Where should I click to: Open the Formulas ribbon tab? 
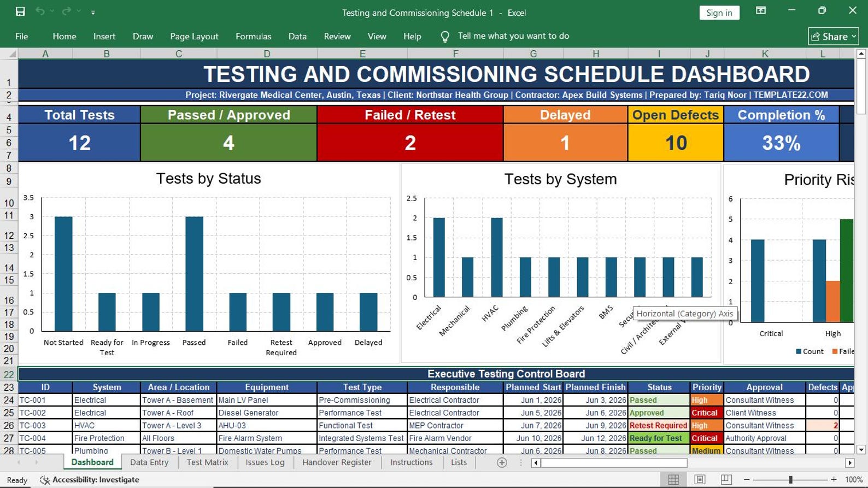tap(253, 36)
